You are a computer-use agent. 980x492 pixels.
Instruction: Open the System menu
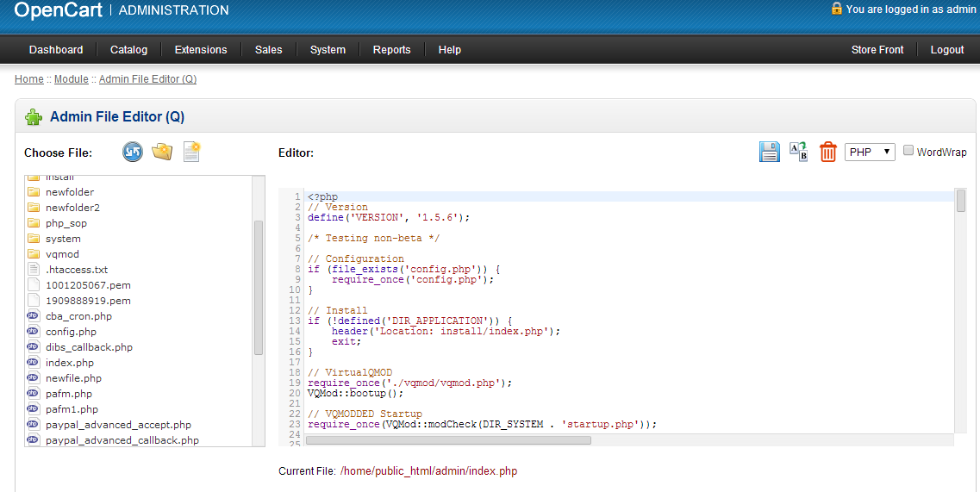pyautogui.click(x=328, y=49)
